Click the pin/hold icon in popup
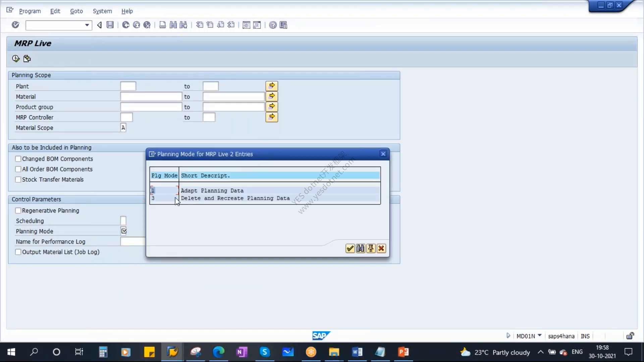 point(371,248)
